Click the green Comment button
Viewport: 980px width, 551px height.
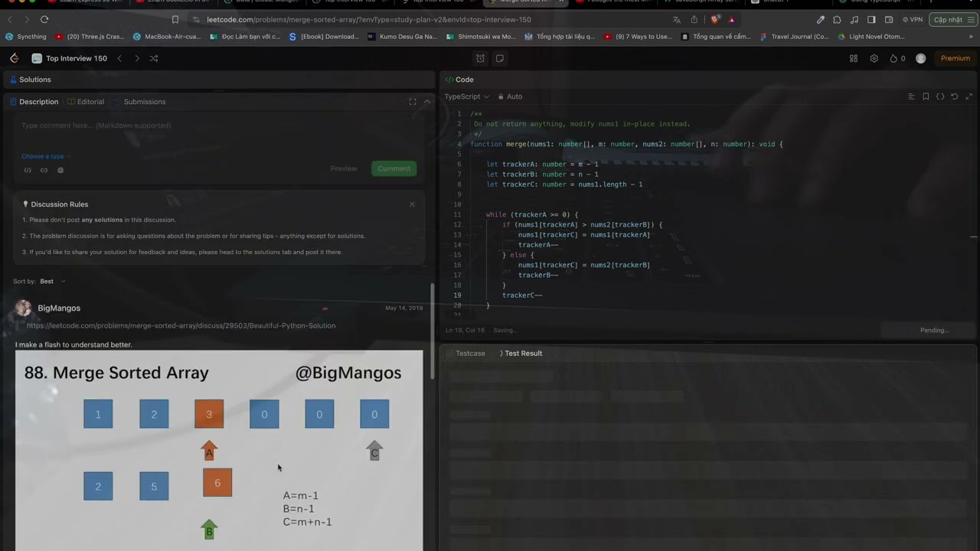tap(394, 168)
